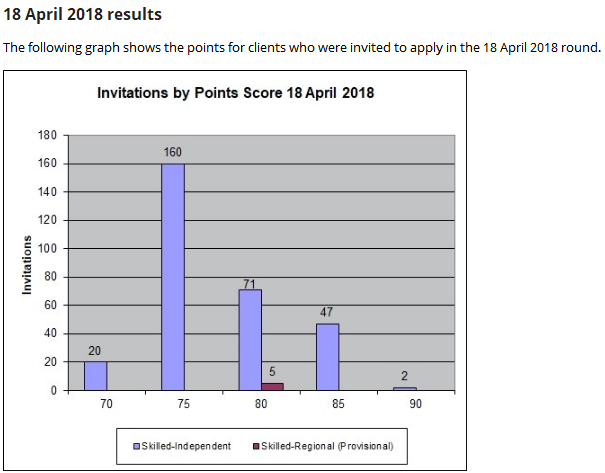Click the paragraph text describing the graph
This screenshot has height=473, width=605.
(x=302, y=47)
